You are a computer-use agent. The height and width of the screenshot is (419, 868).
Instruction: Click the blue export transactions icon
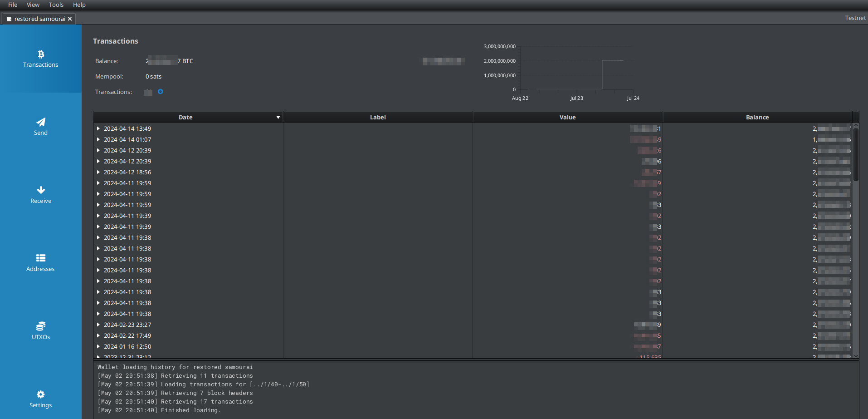[161, 92]
